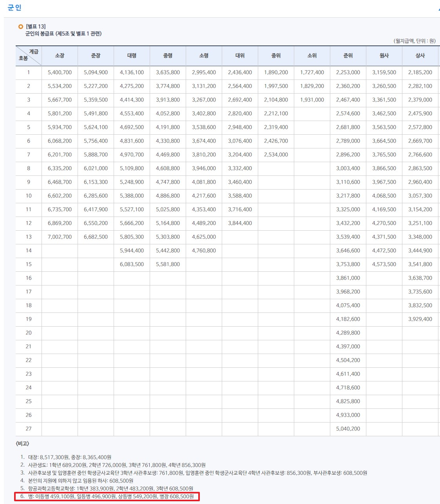Select the 준위 column header
440x504 pixels.
[348, 56]
